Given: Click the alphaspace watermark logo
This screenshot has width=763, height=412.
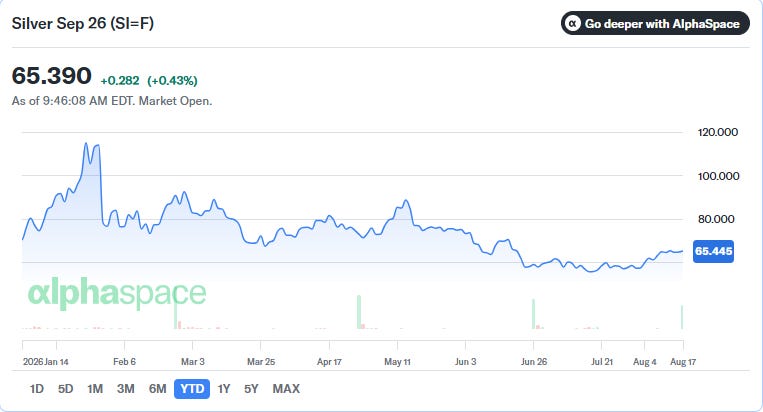Looking at the screenshot, I should tap(117, 293).
